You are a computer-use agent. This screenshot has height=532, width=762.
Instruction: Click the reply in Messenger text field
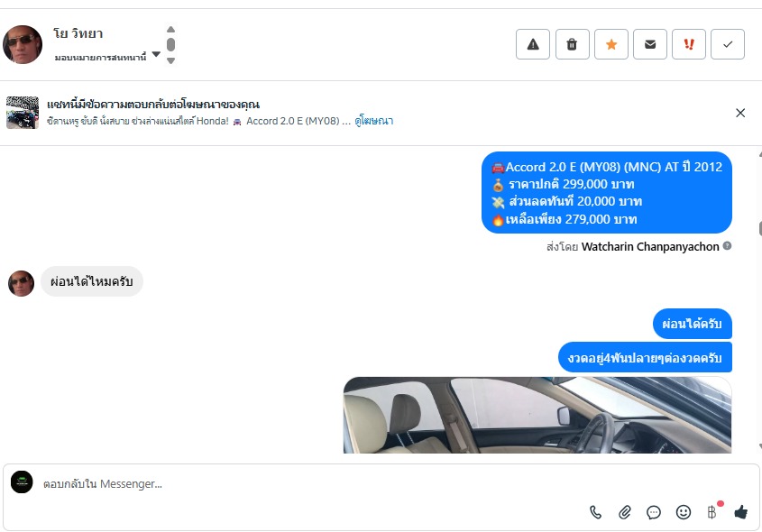click(x=311, y=484)
